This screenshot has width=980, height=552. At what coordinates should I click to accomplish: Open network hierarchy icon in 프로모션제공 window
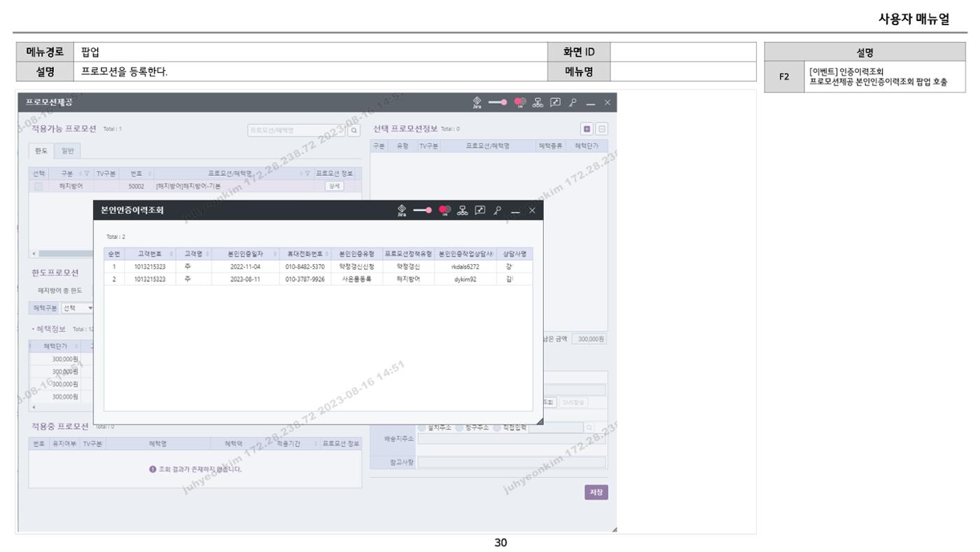[539, 102]
